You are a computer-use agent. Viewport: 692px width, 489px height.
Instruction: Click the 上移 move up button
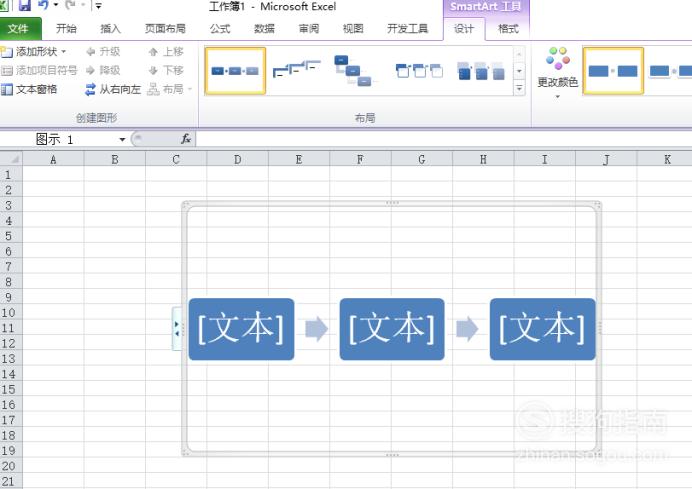166,52
